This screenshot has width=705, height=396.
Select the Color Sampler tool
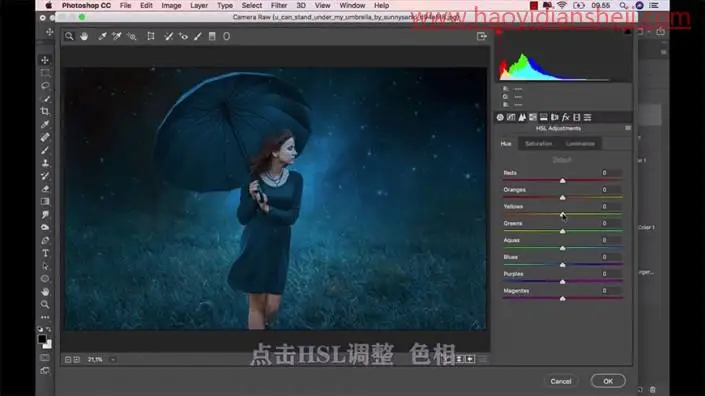pos(116,36)
